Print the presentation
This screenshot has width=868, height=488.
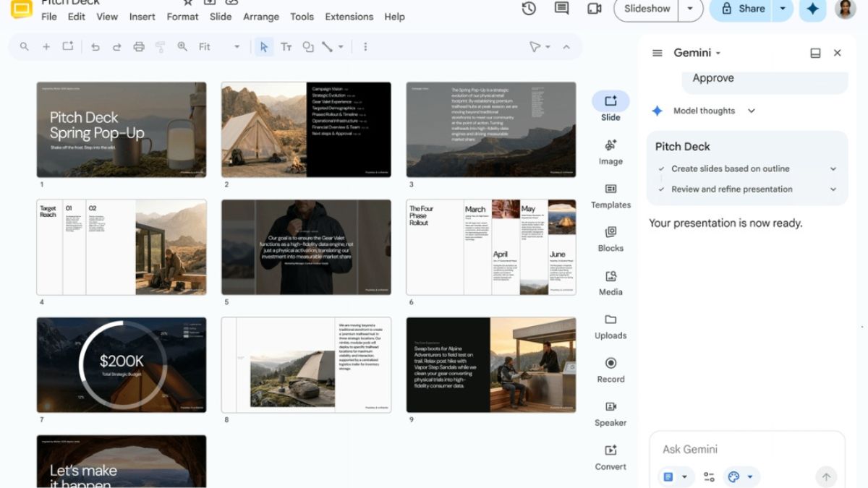coord(139,47)
